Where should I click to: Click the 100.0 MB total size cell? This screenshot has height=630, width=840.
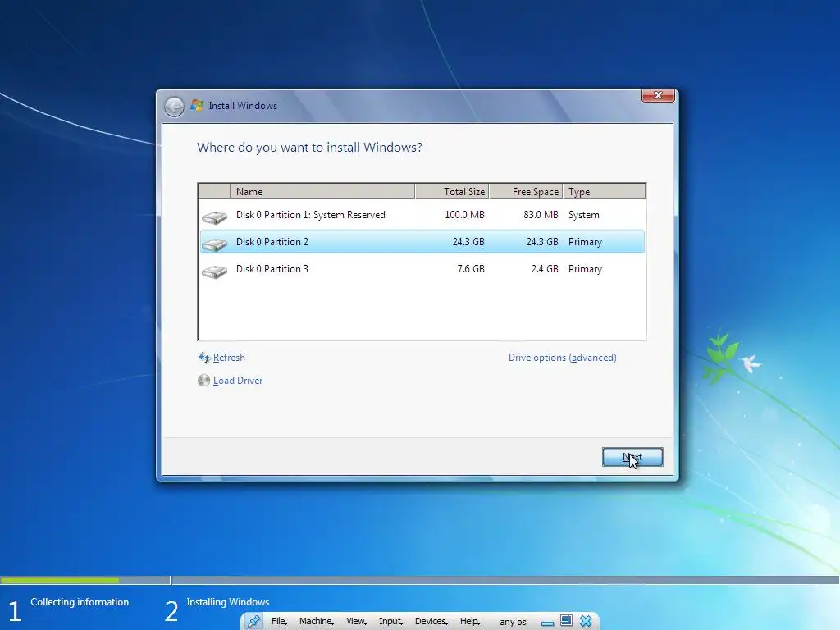pos(464,215)
